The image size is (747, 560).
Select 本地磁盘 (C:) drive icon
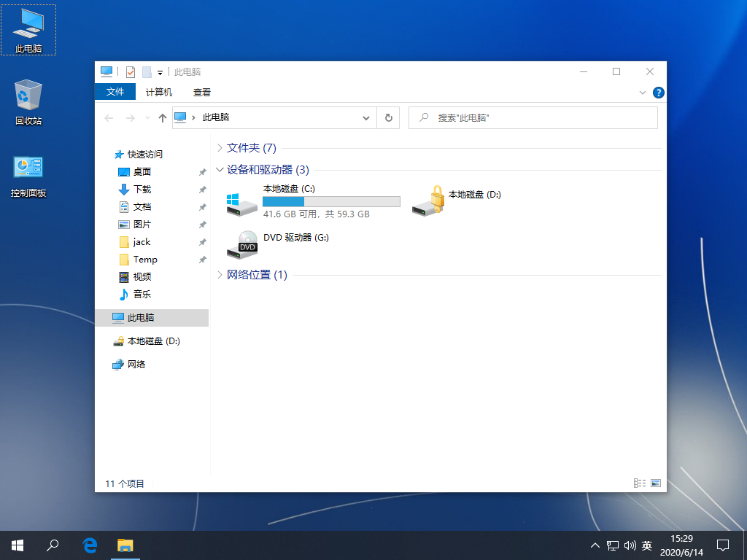point(241,203)
